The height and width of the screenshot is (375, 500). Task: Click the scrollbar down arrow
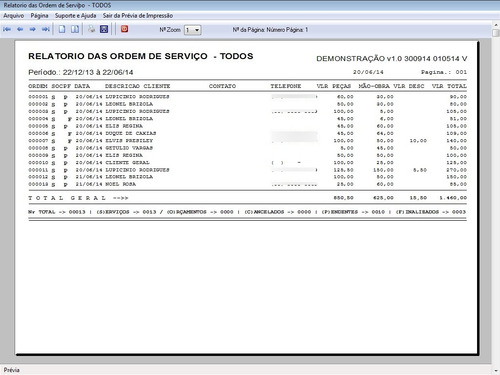(x=496, y=370)
